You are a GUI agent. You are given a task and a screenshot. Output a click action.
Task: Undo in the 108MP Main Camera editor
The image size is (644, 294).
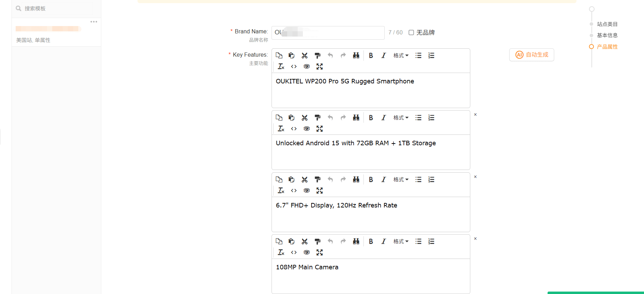click(330, 242)
